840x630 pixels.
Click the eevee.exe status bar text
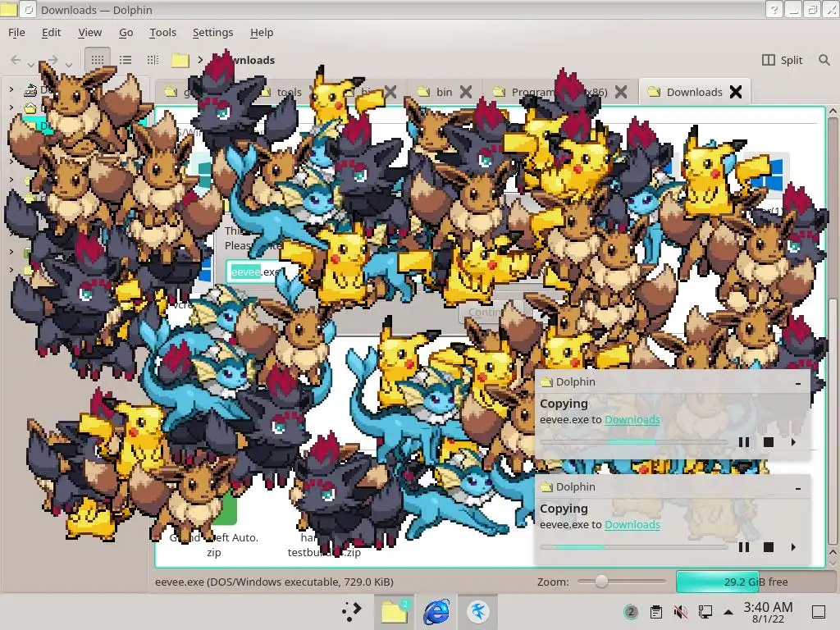[x=274, y=582]
